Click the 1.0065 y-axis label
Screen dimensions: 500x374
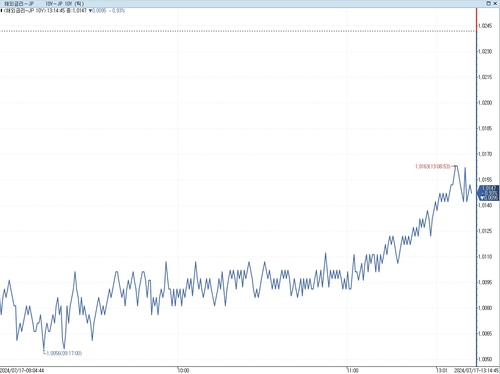pyautogui.click(x=485, y=334)
